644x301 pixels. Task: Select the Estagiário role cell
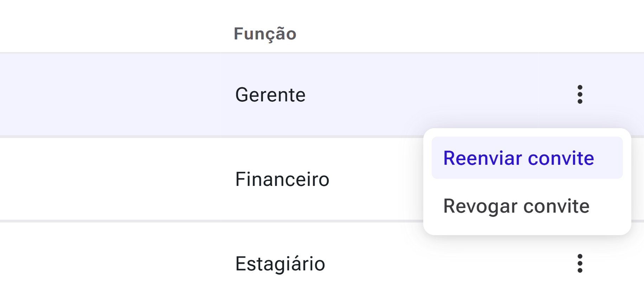[x=280, y=264]
